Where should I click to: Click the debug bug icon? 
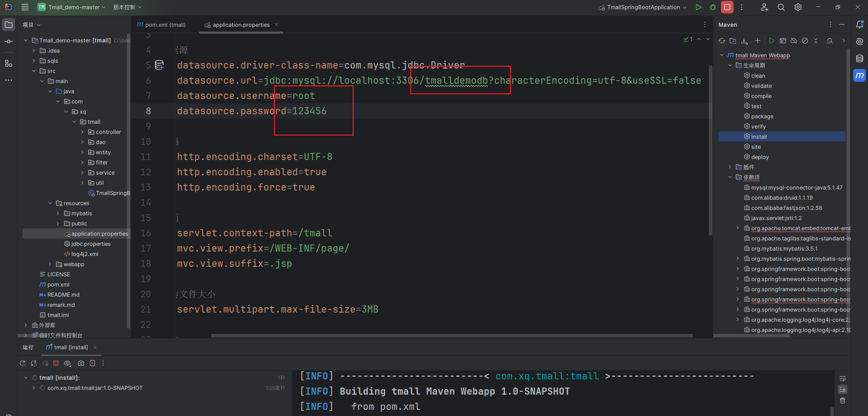click(x=713, y=7)
